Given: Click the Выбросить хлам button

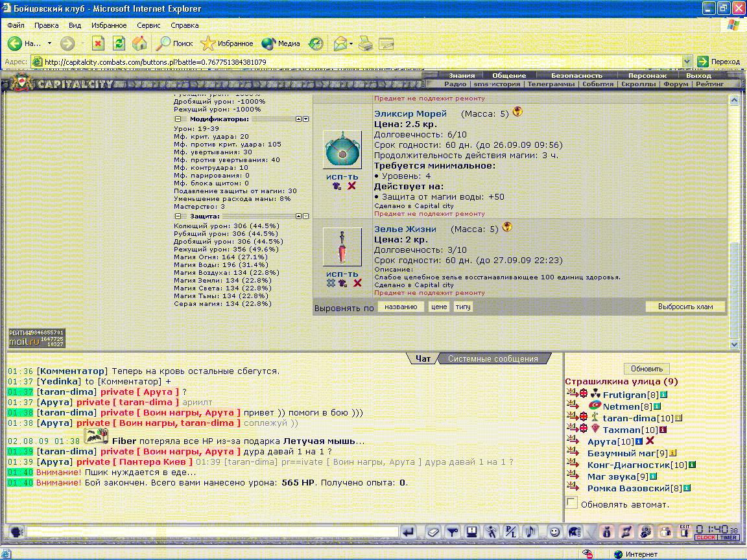Looking at the screenshot, I should pos(685,307).
